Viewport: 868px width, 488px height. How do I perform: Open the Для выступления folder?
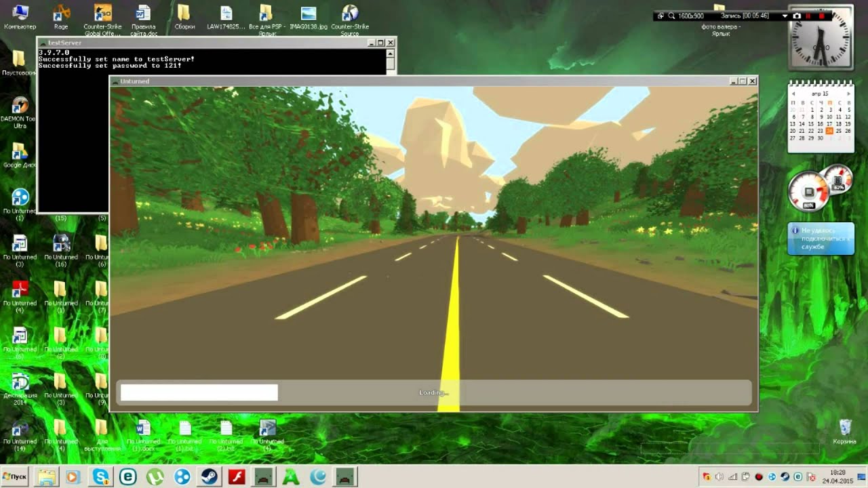[x=102, y=435]
